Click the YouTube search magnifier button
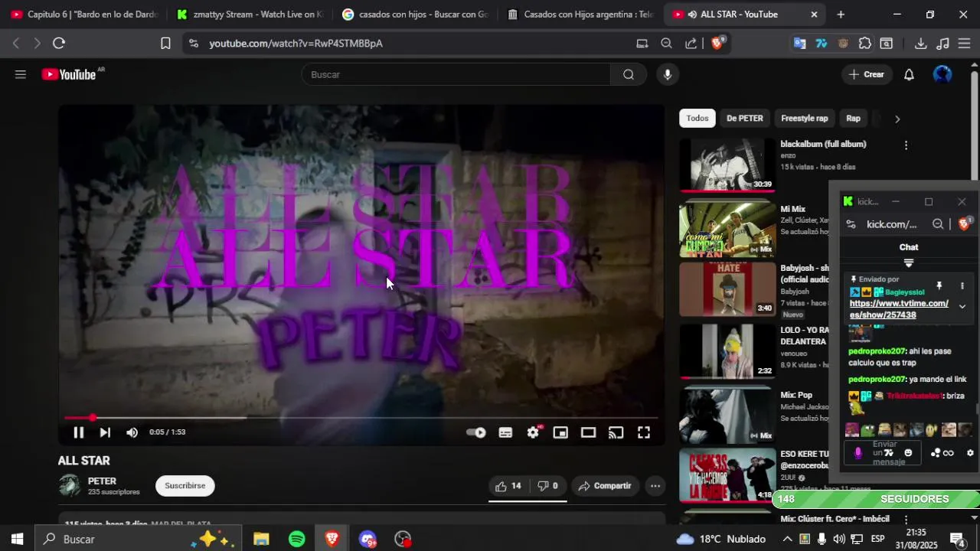This screenshot has width=980, height=551. [x=629, y=74]
